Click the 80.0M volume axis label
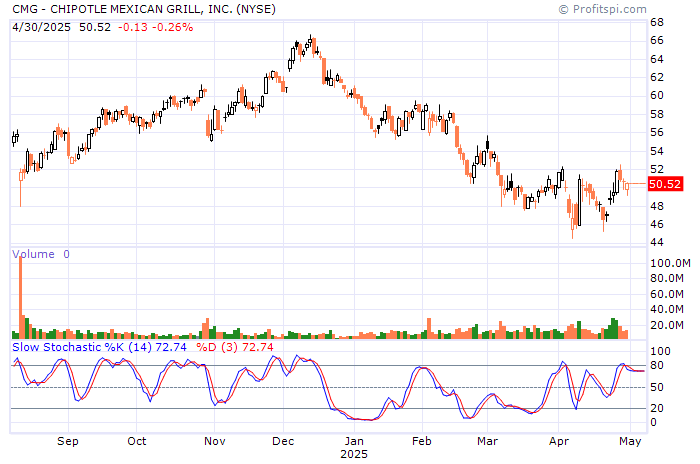 (667, 279)
